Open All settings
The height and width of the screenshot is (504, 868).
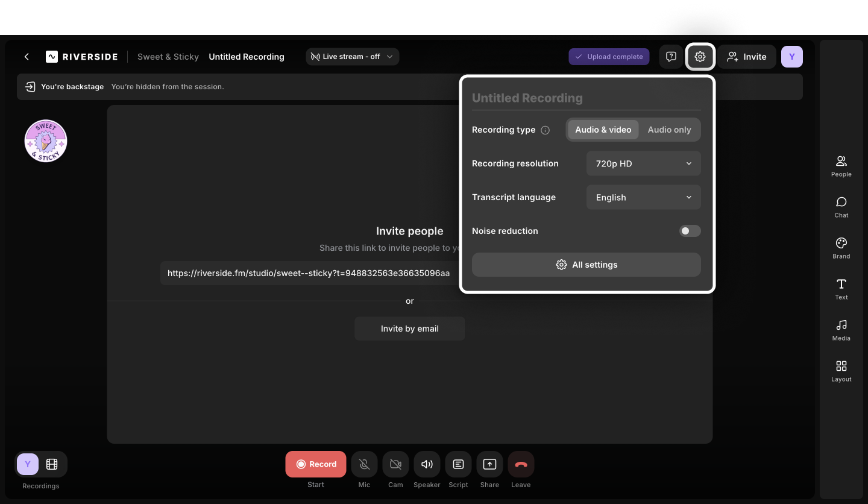pos(586,265)
